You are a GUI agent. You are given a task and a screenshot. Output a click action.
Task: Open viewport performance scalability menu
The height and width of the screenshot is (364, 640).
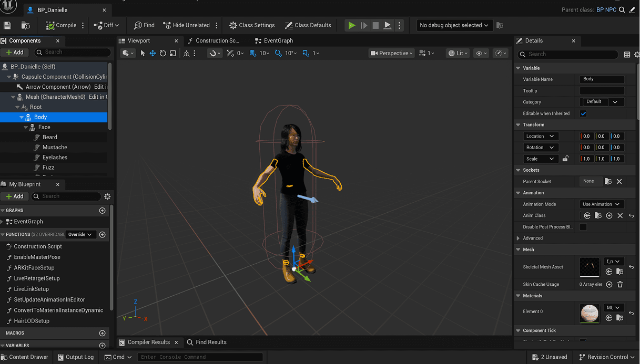tap(500, 53)
